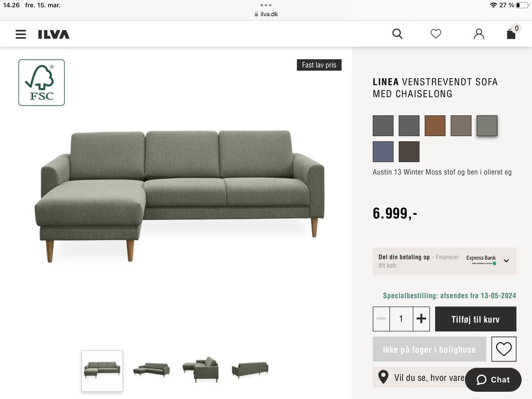The width and height of the screenshot is (532, 399).
Task: Click Tilføj til kurv button
Action: coord(475,319)
